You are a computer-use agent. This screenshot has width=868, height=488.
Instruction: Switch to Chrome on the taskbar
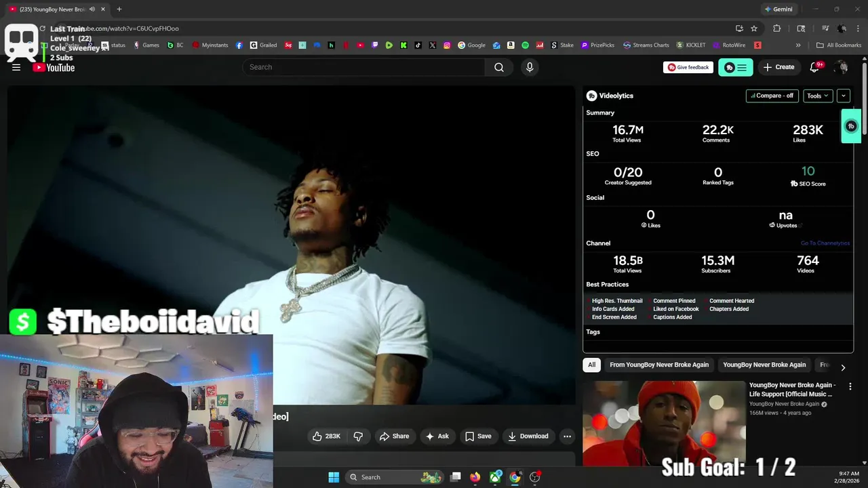[515, 477]
